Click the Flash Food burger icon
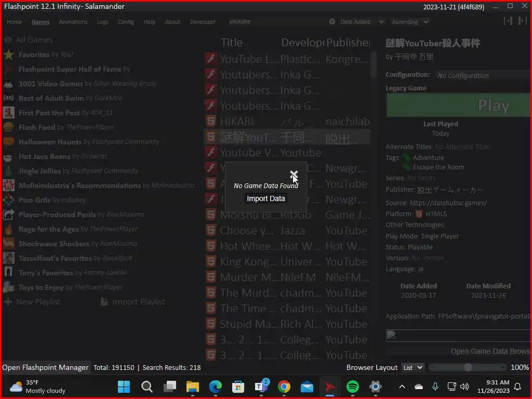This screenshot has height=399, width=532. pyautogui.click(x=8, y=127)
